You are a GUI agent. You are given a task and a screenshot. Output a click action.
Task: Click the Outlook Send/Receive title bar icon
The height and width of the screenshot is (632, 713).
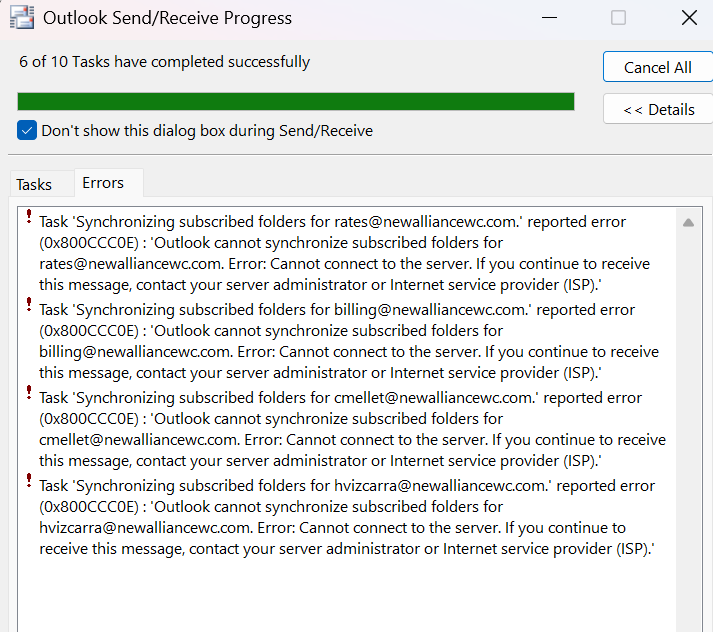(x=21, y=17)
